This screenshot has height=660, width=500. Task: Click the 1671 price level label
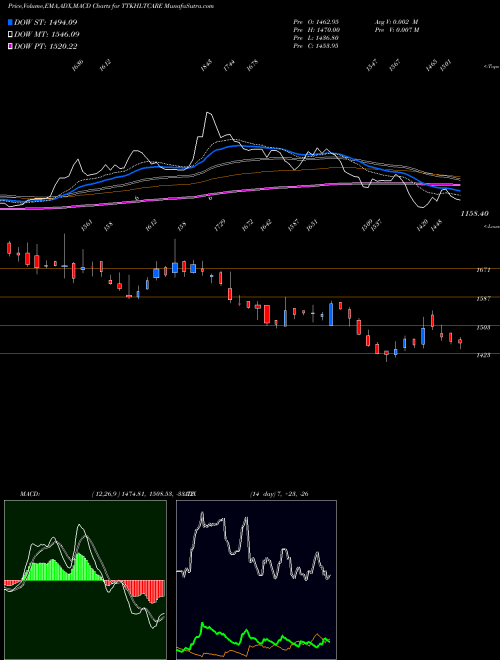[x=483, y=270]
